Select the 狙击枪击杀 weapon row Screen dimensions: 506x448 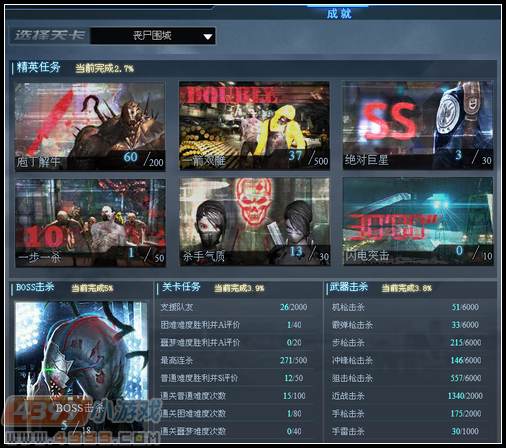coord(407,378)
